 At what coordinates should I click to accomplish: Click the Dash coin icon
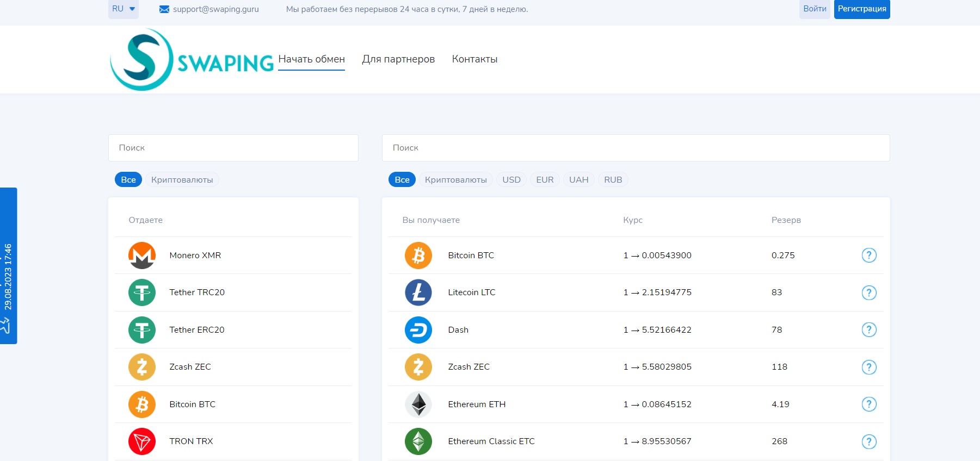point(418,330)
